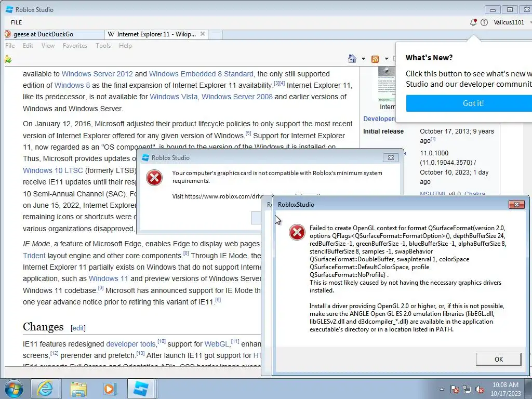Expand the RSS feeds dropdown arrow
This screenshot has height=399, width=532.
point(387,59)
